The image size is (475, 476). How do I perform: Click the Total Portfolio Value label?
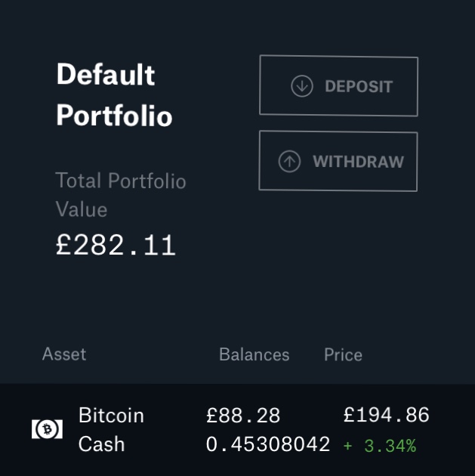[x=121, y=195]
